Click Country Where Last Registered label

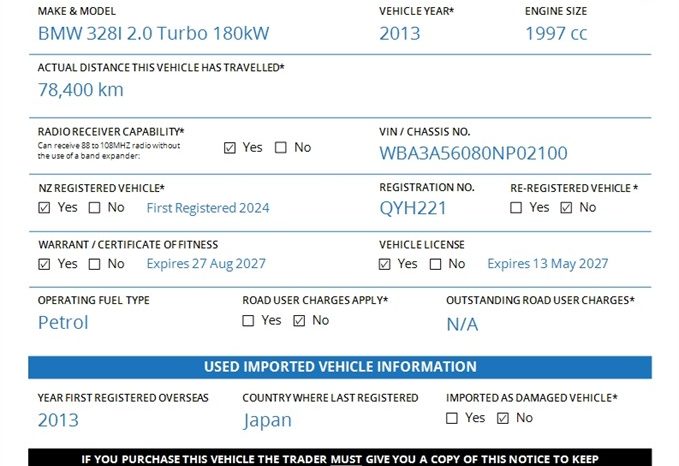click(x=330, y=398)
